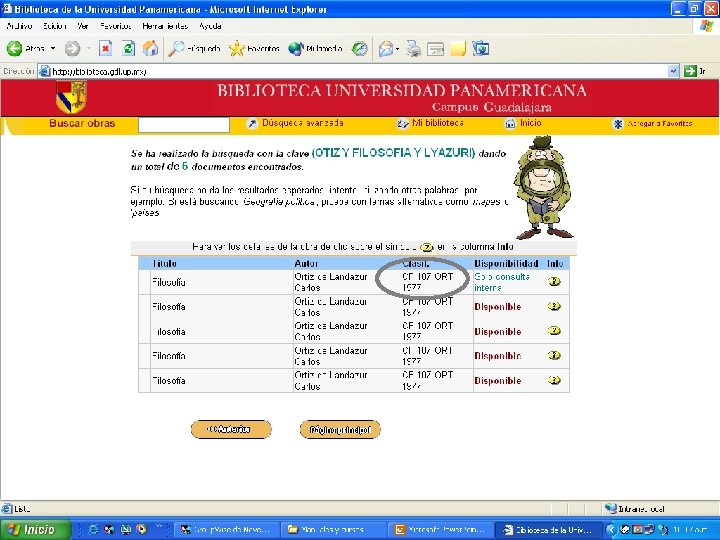The width and height of the screenshot is (720, 540).
Task: Open Búsqueda avanzada link
Action: click(x=303, y=123)
